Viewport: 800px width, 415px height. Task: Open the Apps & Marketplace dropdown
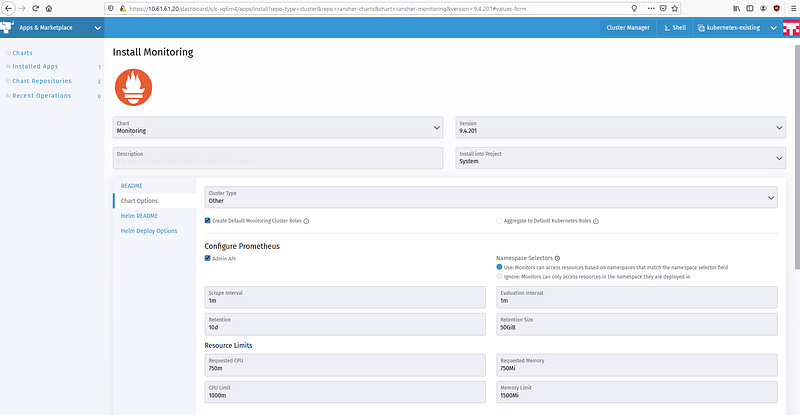point(52,28)
